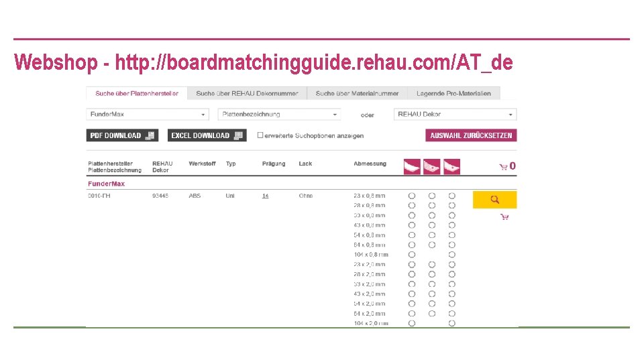Screen dimensions: 644x362
Task: Click the ABS material cell
Action: [x=195, y=196]
